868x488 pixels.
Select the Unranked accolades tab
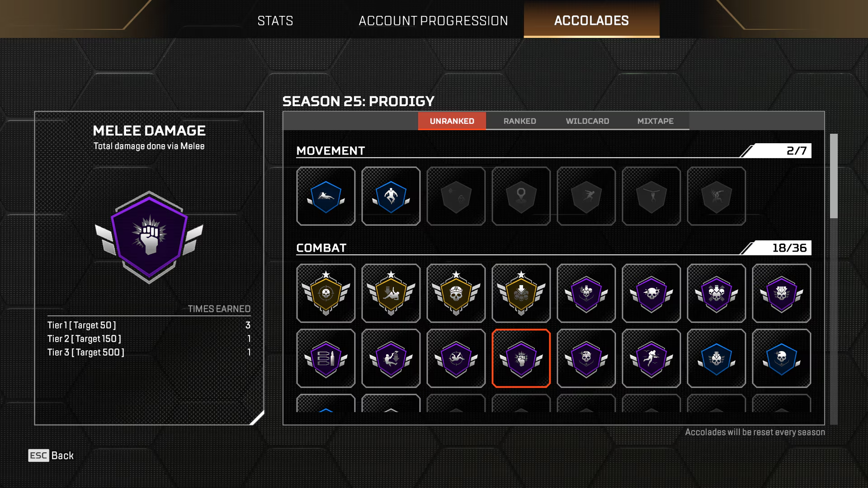(452, 121)
